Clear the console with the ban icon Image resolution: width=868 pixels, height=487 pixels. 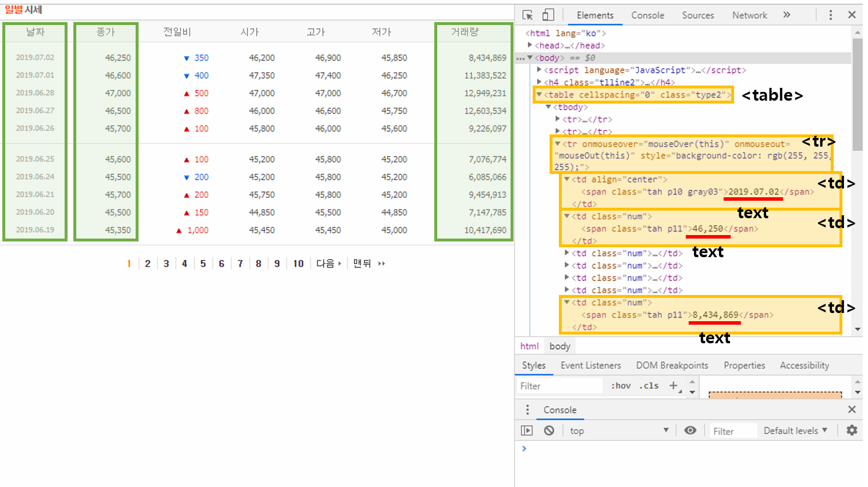(549, 431)
